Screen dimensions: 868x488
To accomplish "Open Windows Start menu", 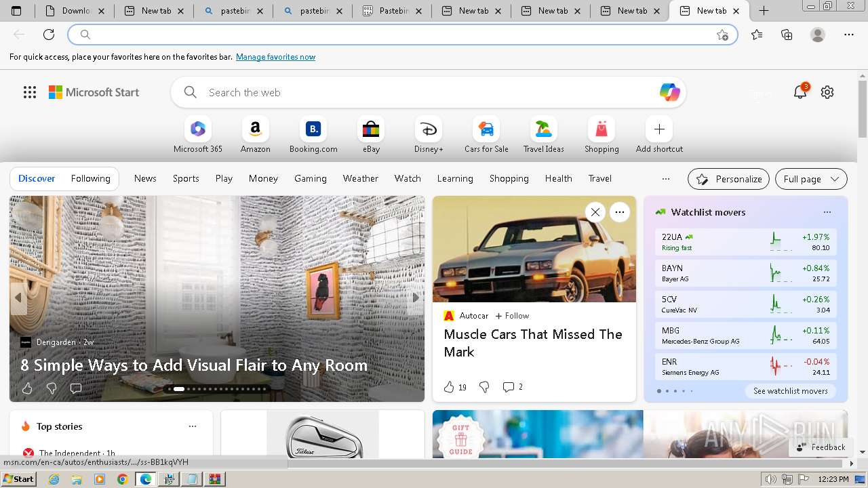I will 19,479.
